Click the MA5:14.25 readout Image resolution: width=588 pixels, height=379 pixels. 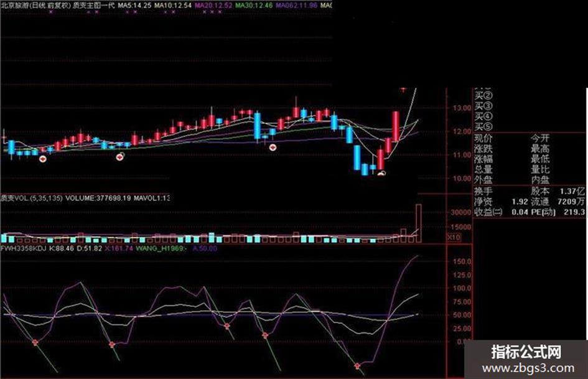pos(134,6)
